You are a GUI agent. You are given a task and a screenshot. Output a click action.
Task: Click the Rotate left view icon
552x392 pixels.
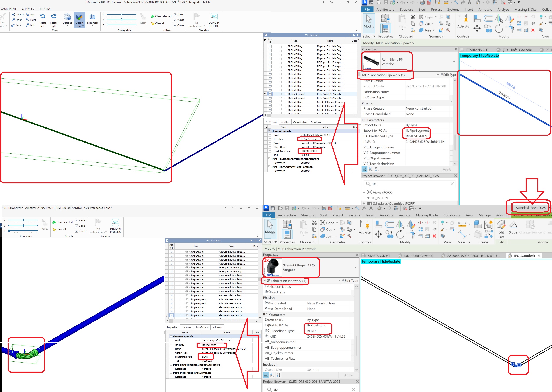coord(43,17)
